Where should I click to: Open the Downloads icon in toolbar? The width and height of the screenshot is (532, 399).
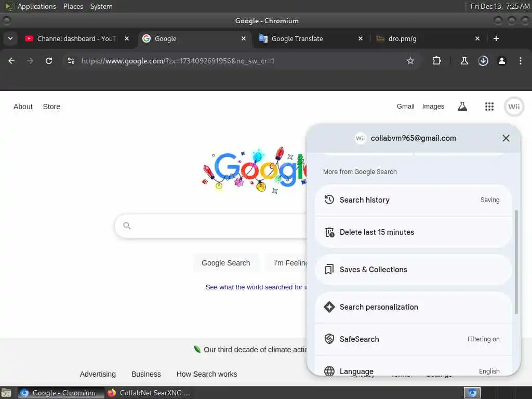click(x=483, y=61)
